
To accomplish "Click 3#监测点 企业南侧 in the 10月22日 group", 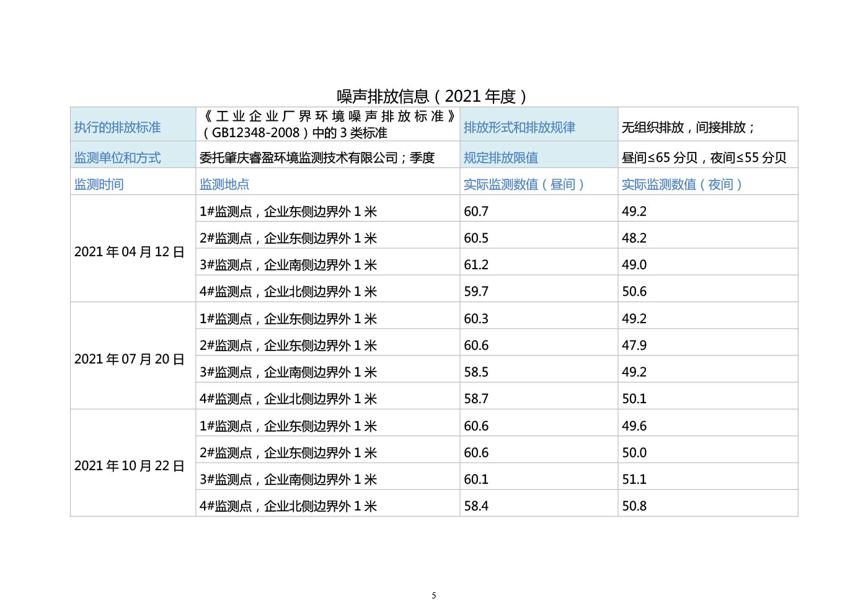I will click(328, 476).
